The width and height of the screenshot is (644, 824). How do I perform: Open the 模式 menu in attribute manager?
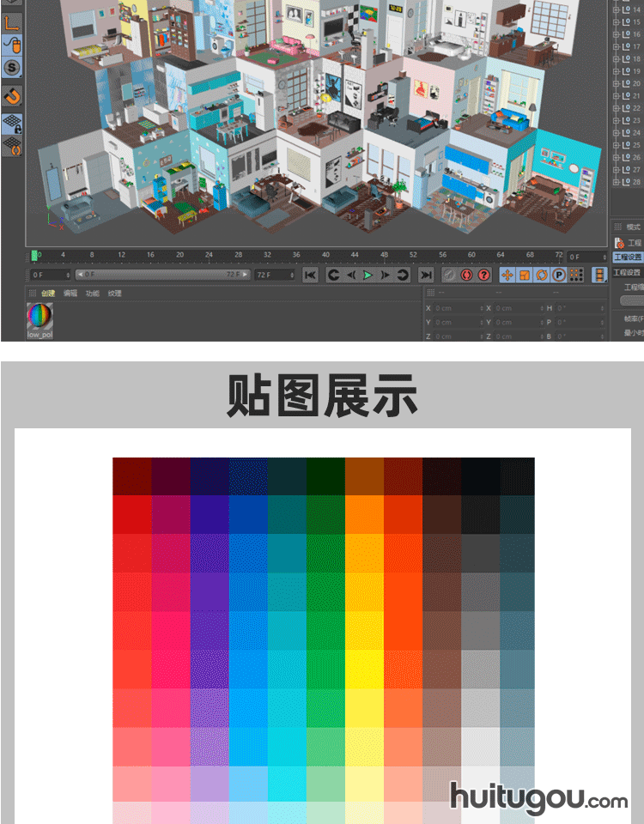point(633,227)
